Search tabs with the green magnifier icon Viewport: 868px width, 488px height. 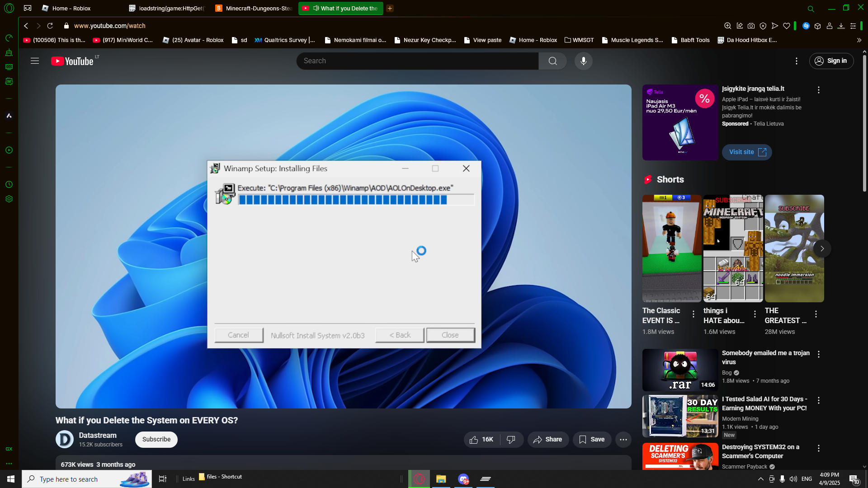tap(811, 9)
